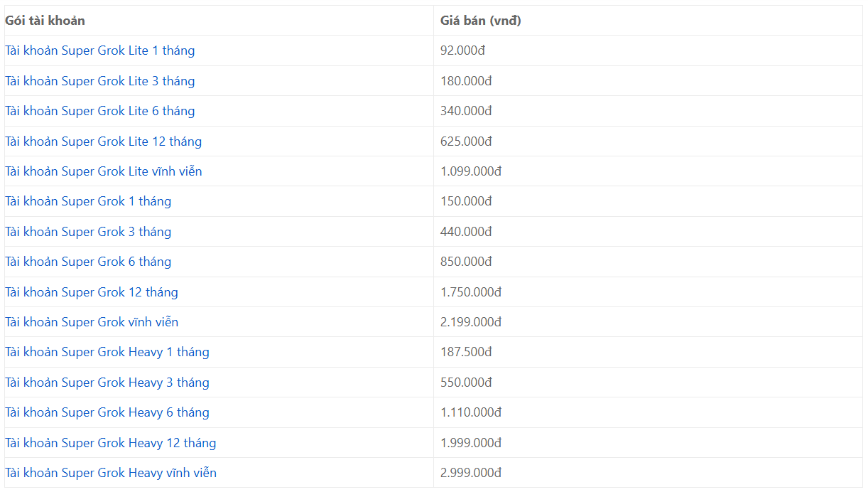Viewport: 868px width, 492px height.
Task: Select the price 187.500đ
Action: 467,352
